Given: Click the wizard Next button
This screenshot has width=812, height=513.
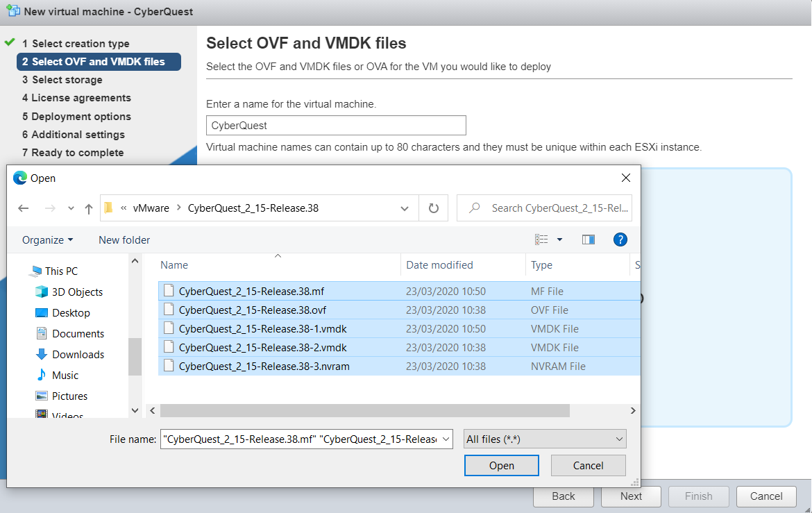Looking at the screenshot, I should point(631,496).
